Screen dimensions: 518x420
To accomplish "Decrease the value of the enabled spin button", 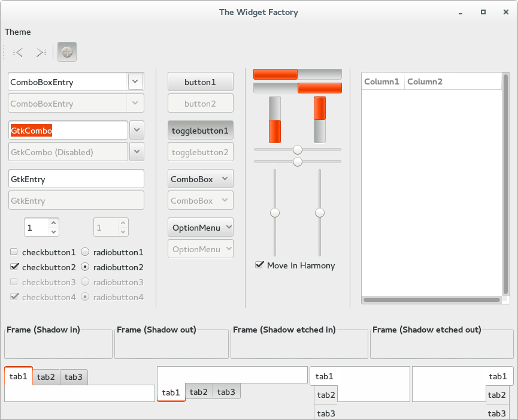I will pyautogui.click(x=53, y=232).
